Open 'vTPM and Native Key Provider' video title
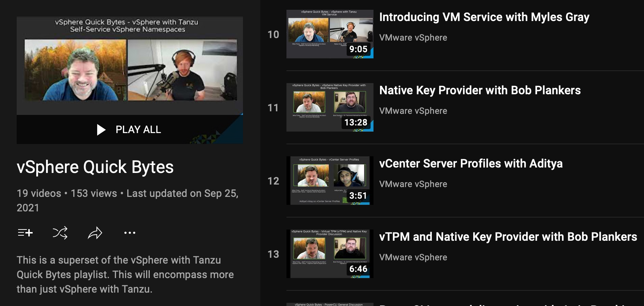 pos(508,237)
